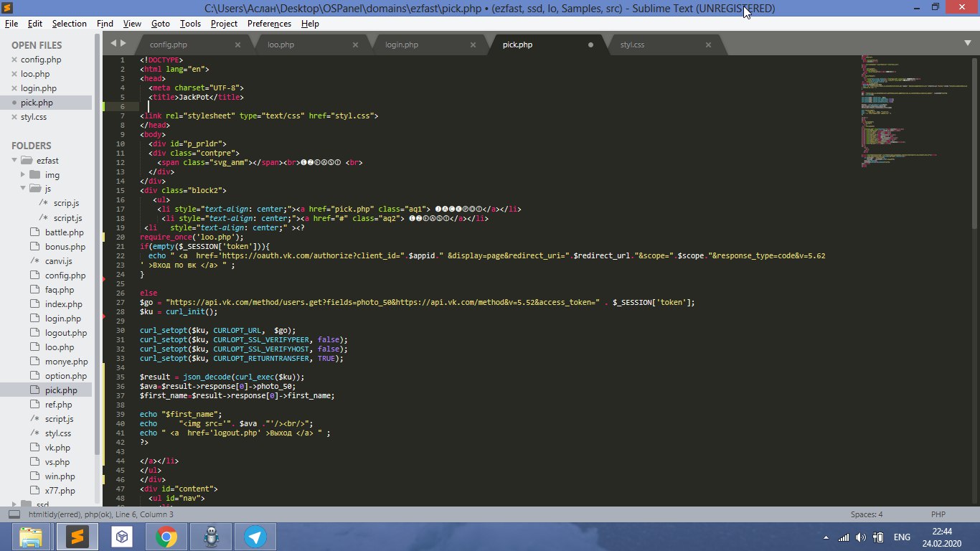Change syntax via PHP status label

point(938,514)
